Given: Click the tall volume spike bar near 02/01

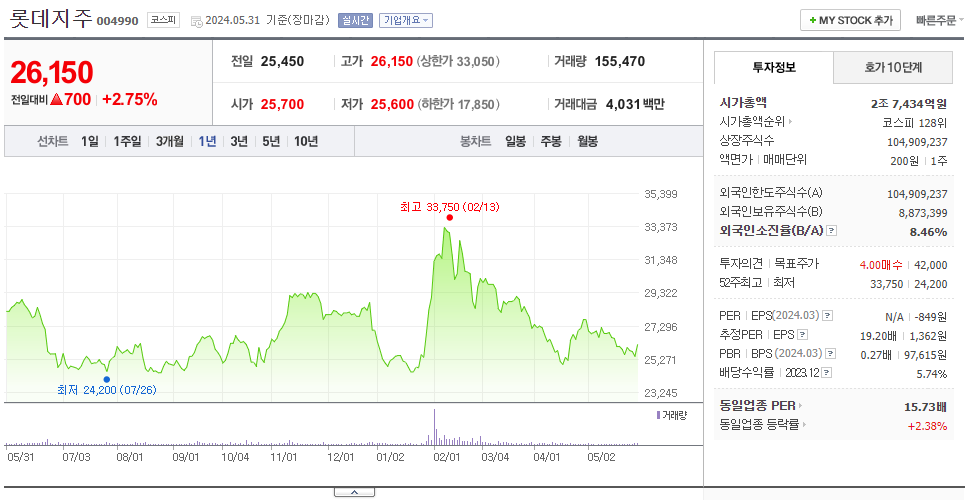Looking at the screenshot, I should coord(435,427).
